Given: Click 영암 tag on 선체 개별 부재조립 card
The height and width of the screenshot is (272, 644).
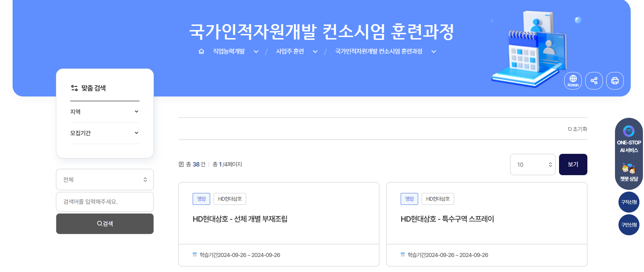Looking at the screenshot, I should point(201,199).
